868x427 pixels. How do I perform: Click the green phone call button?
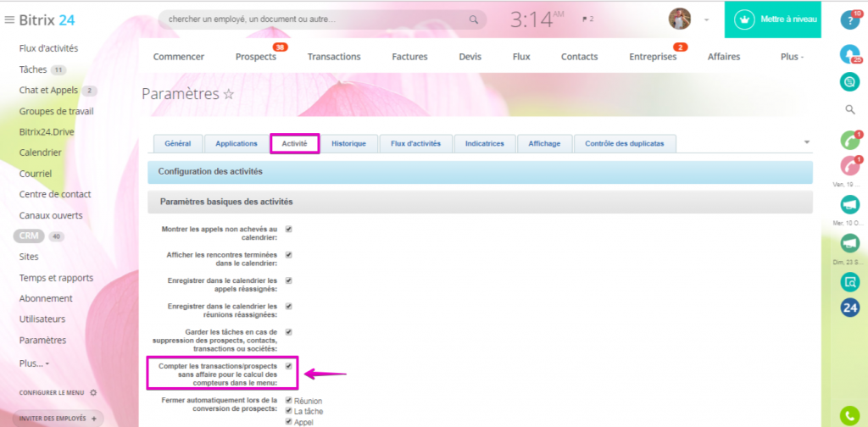tap(849, 415)
